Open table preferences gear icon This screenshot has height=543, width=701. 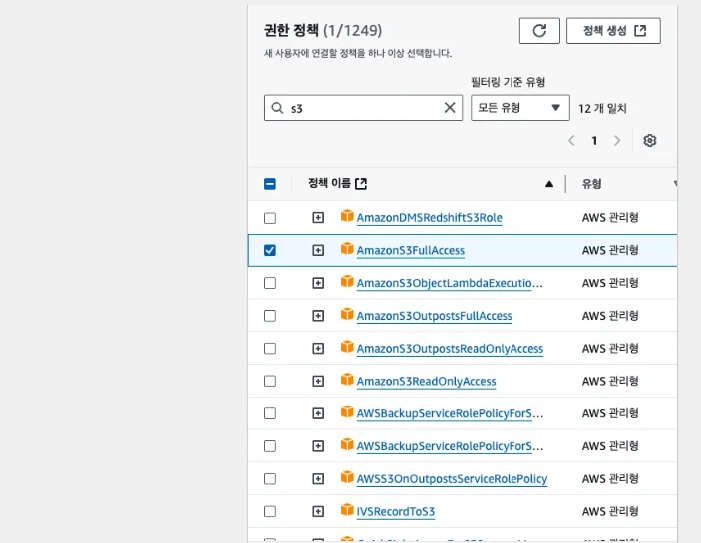tap(650, 141)
